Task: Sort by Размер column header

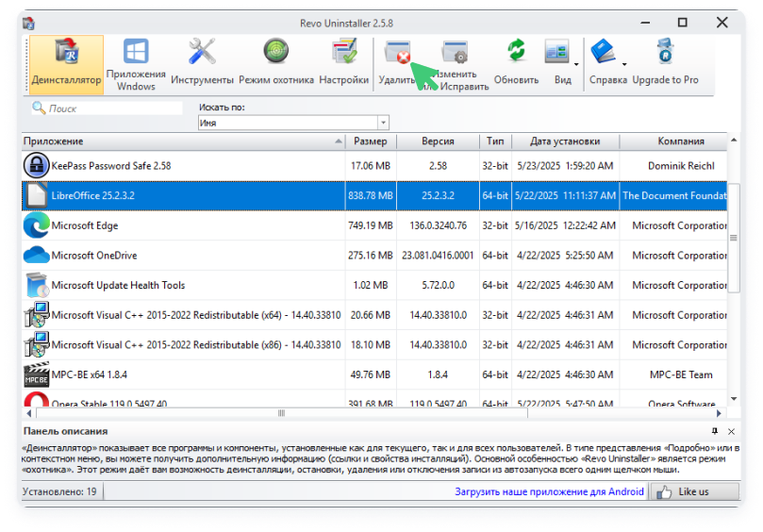Action: click(x=371, y=141)
